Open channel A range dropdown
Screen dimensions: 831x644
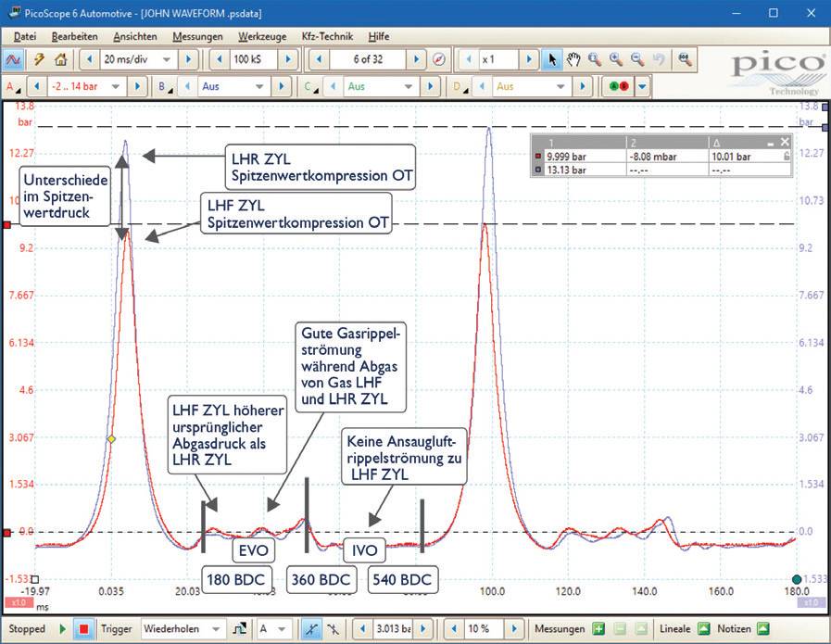(x=113, y=86)
